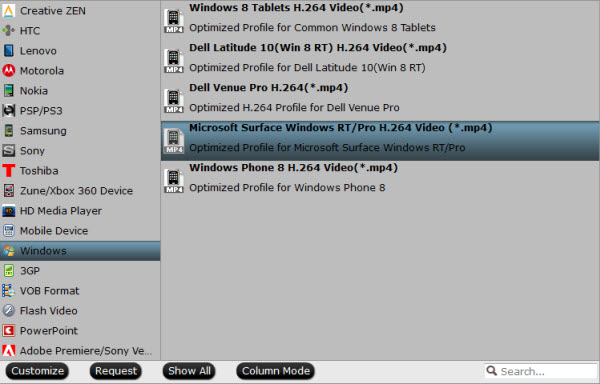Click MP4 icon for Dell Venue Pro profile
This screenshot has height=384, width=600.
174,101
